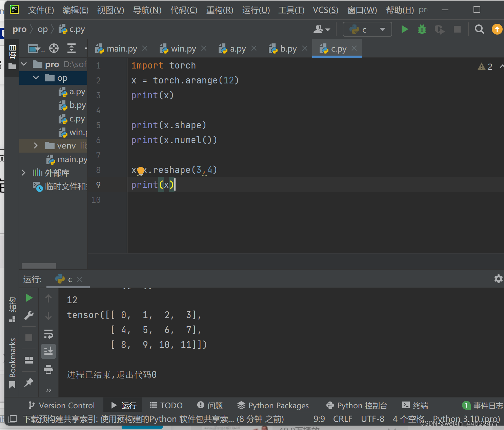Open 运行(U) menu
The image size is (504, 430).
256,10
